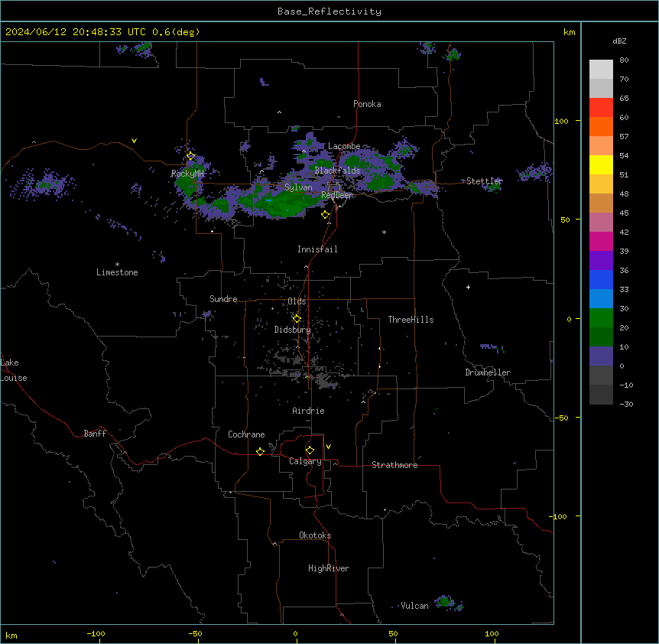Viewport: 659px width, 644px height.
Task: Click the Ponoka city label
Action: click(x=367, y=104)
